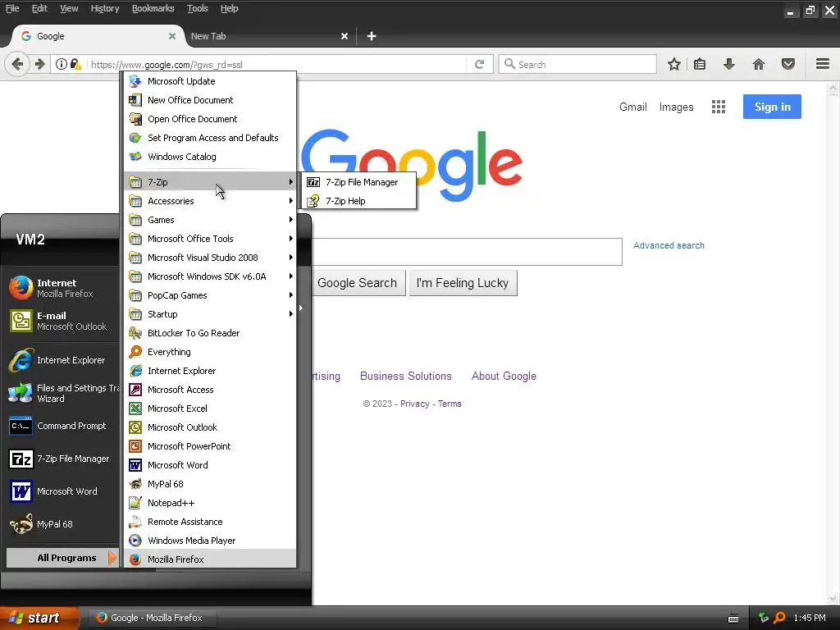This screenshot has height=630, width=840.
Task: Open the Tools menu
Action: (197, 8)
